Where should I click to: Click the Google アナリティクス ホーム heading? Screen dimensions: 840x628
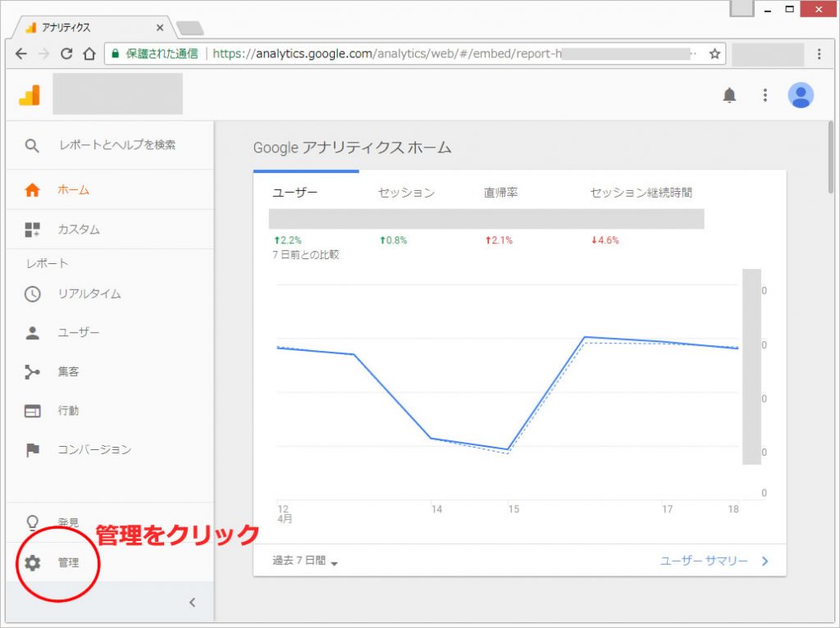pyautogui.click(x=352, y=148)
